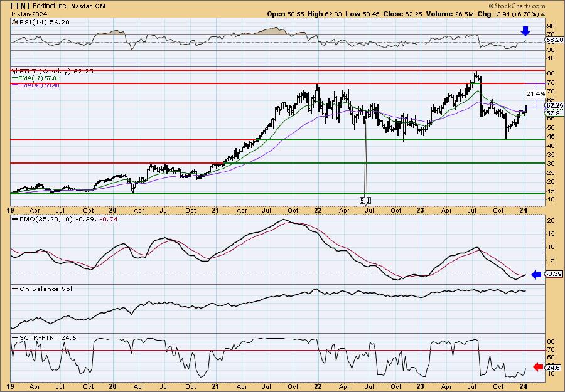Viewport: 565px width, 392px height.
Task: Click the On Balance Vol panel label
Action: pos(45,289)
